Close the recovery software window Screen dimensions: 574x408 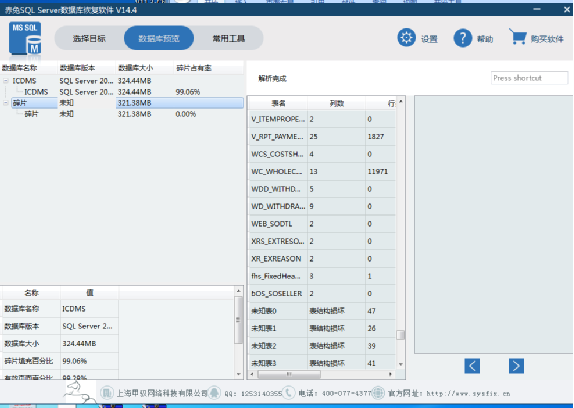click(567, 10)
